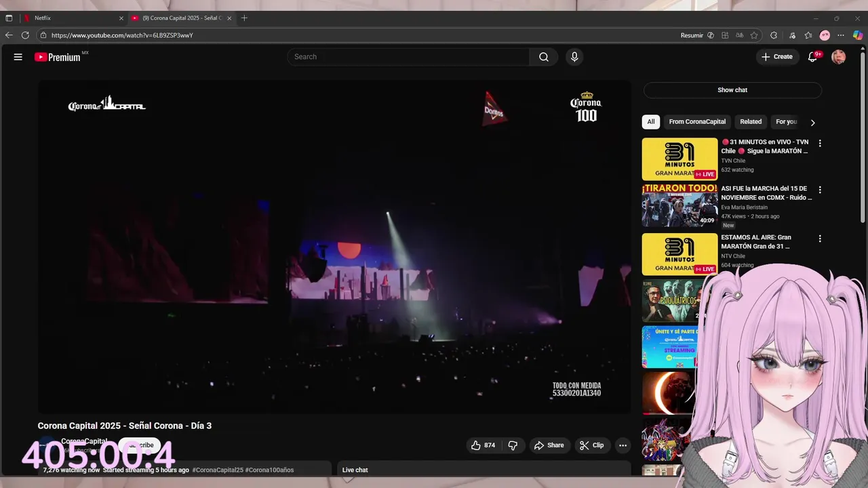Select the Related filter chip

click(x=751, y=122)
